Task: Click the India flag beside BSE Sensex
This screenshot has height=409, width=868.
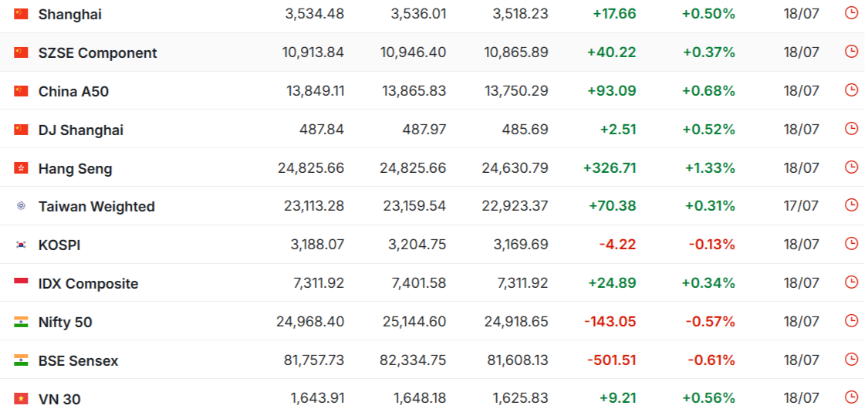Action: [21, 360]
